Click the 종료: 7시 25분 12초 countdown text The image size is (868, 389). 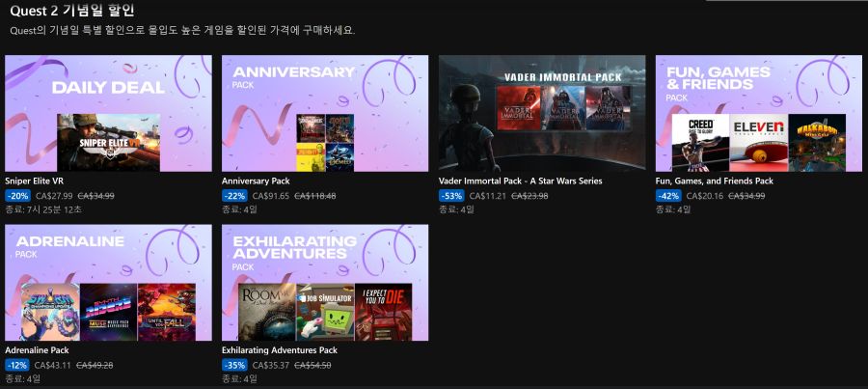pos(43,209)
